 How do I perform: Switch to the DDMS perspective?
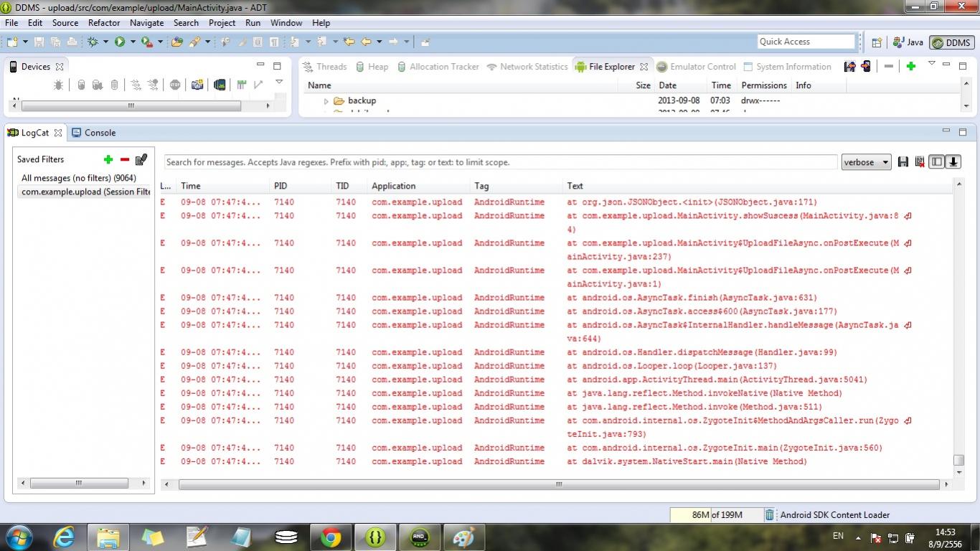click(x=951, y=42)
